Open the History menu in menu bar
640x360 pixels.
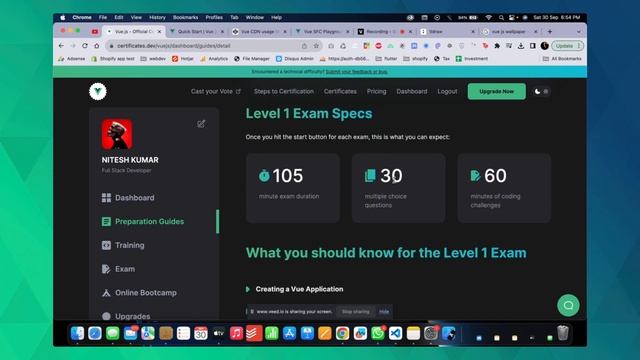coord(157,18)
